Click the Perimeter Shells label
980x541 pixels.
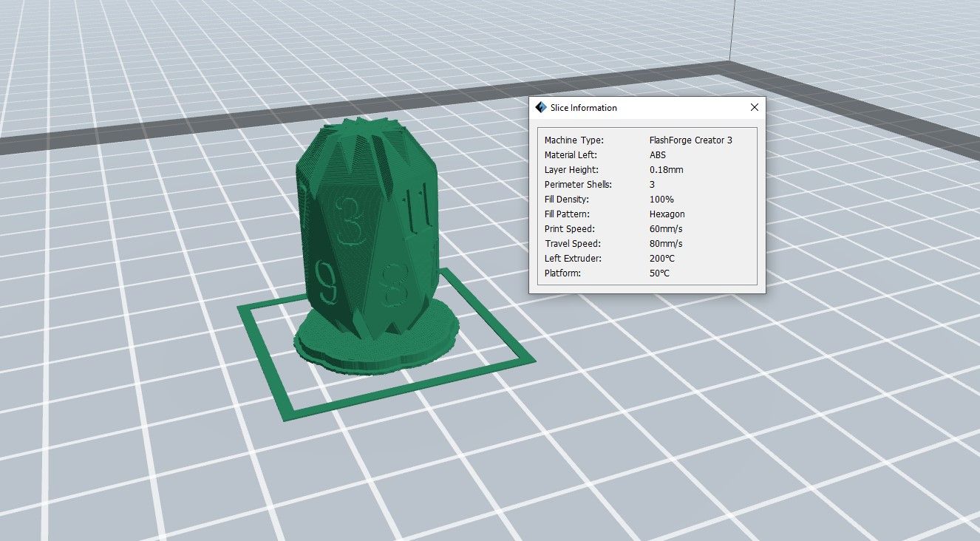pos(578,185)
